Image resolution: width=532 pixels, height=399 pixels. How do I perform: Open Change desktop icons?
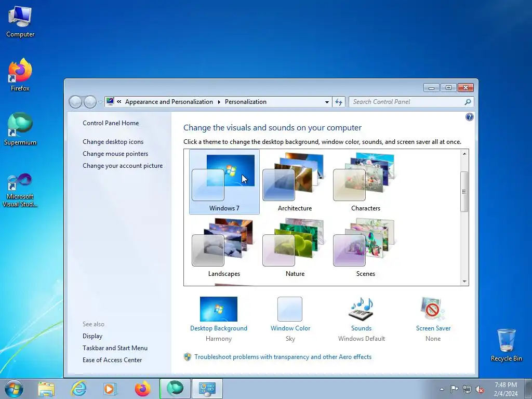113,142
